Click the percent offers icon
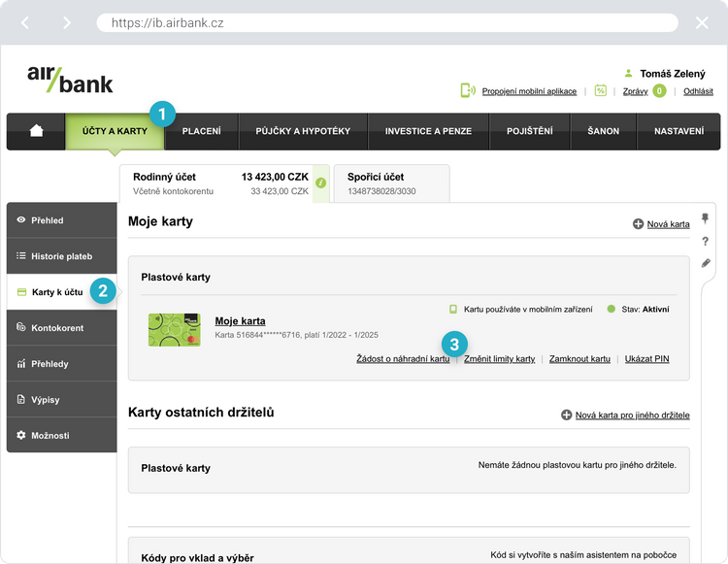The image size is (728, 564). click(x=601, y=91)
